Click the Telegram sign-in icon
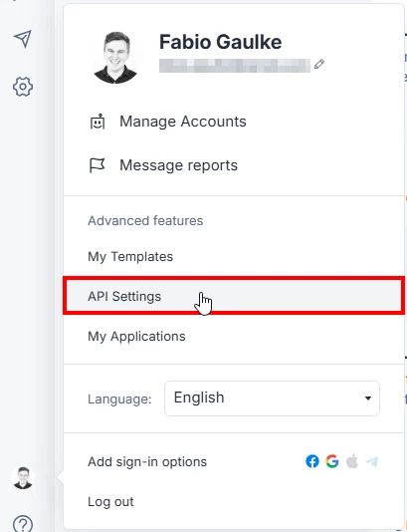This screenshot has height=532, width=407. pos(372,461)
